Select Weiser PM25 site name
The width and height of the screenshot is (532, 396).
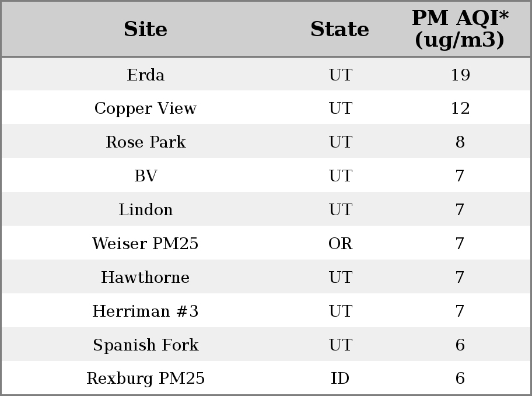click(x=146, y=243)
